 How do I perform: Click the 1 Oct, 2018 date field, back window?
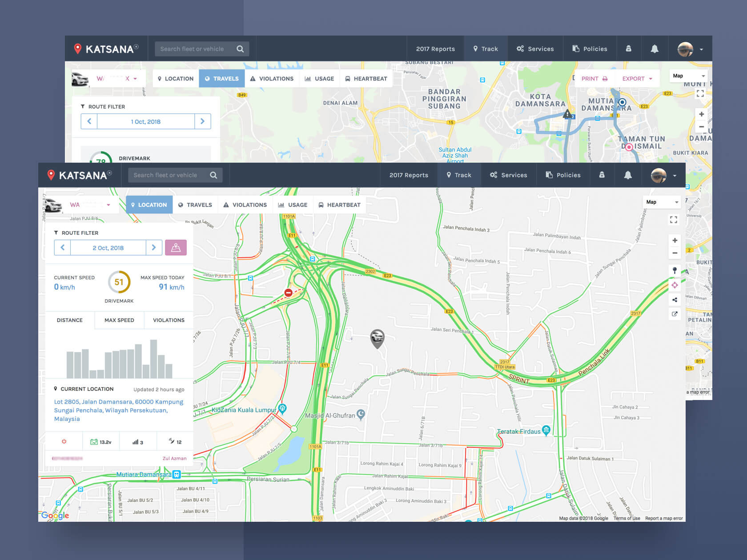(146, 121)
